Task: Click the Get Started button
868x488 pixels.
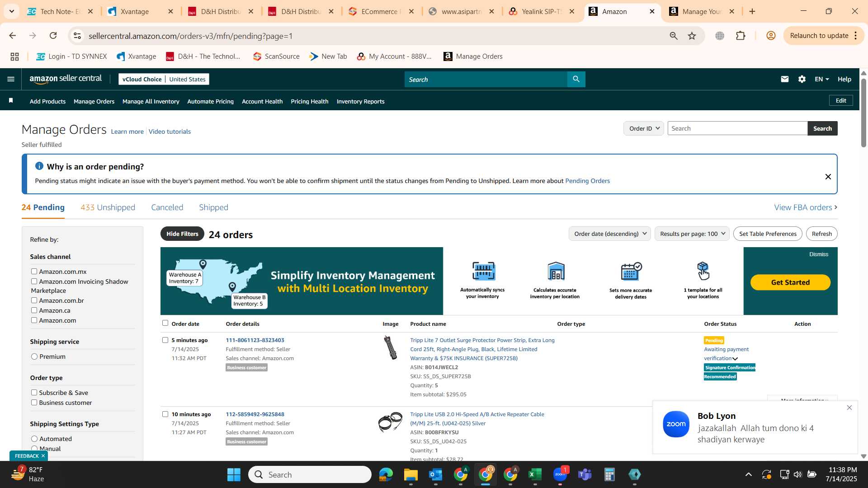Action: point(790,282)
